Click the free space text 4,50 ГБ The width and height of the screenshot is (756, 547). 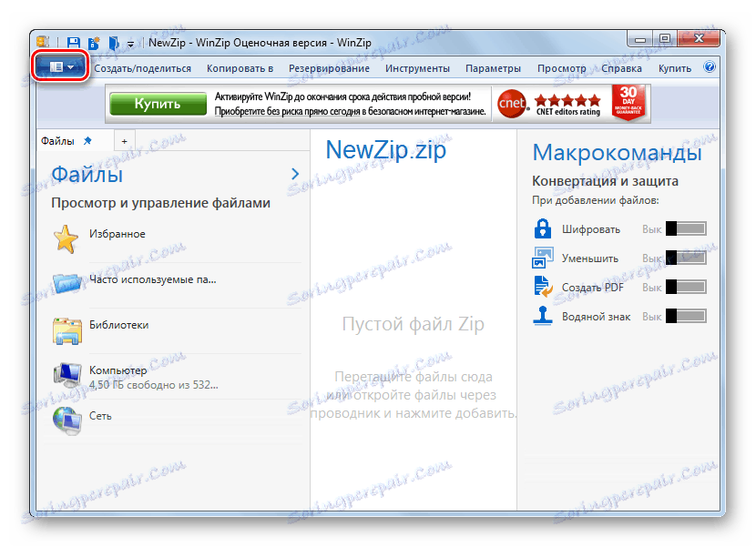[x=153, y=385]
